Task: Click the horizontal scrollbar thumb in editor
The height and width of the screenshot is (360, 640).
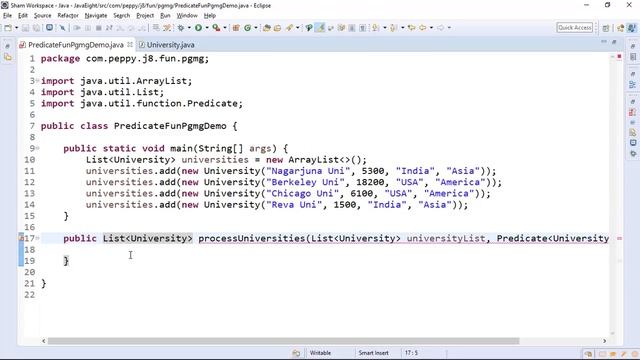Action: 283,341
